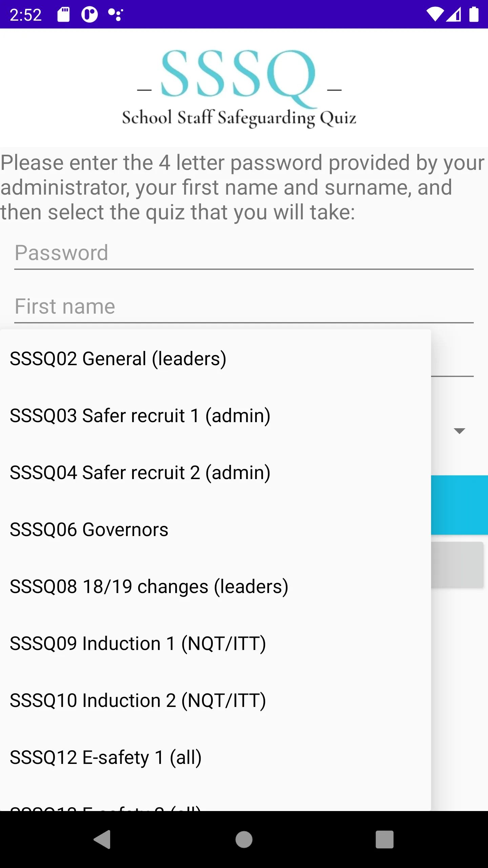
Task: Tap the SSSQ logo image
Action: click(x=239, y=88)
